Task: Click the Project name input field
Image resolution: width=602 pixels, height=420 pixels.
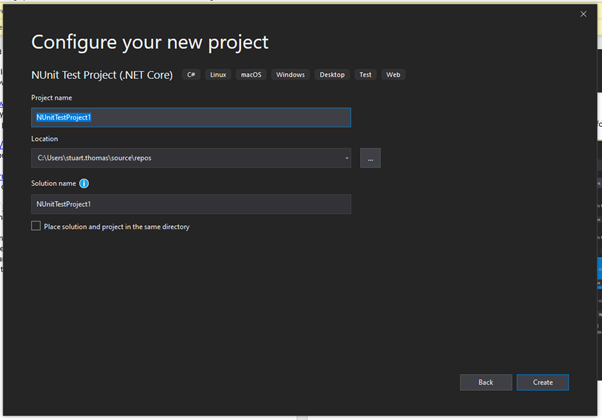Action: click(x=191, y=117)
